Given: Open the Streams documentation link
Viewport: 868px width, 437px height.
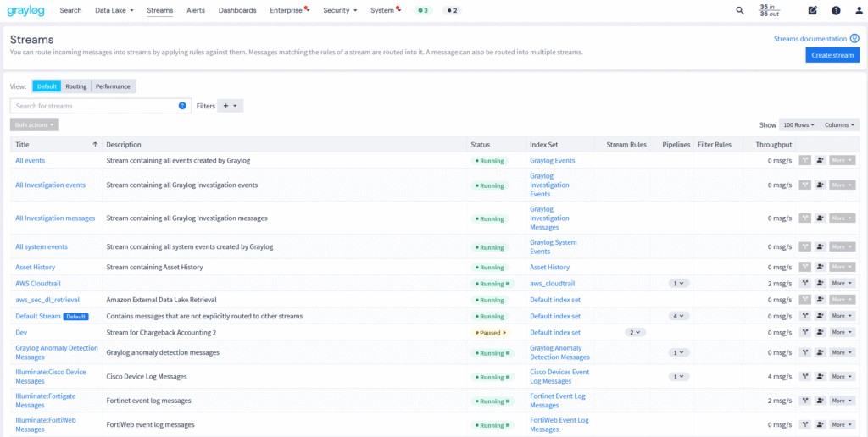Looking at the screenshot, I should coord(810,39).
